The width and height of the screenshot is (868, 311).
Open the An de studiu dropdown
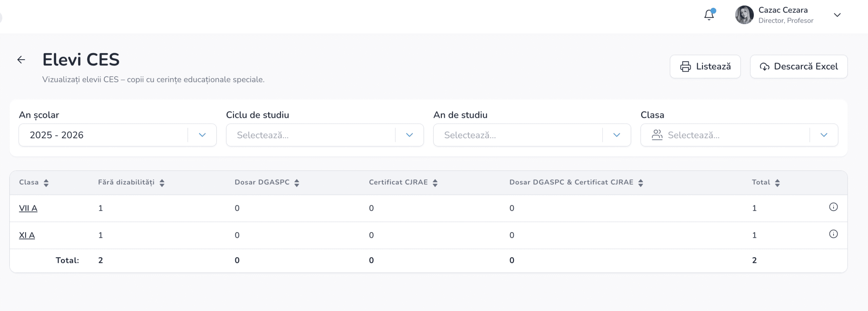(532, 135)
